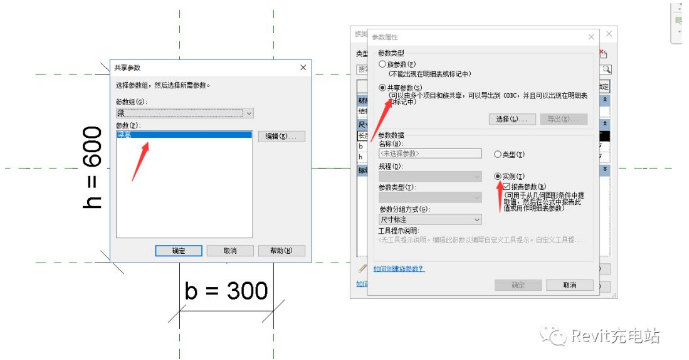This screenshot has width=689, height=360.
Task: Click the 编辑(E)... button in 共享参数 dialog
Action: pos(281,136)
